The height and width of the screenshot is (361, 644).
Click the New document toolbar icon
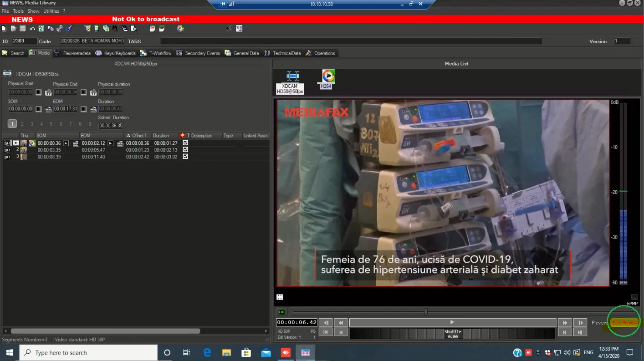click(x=4, y=29)
